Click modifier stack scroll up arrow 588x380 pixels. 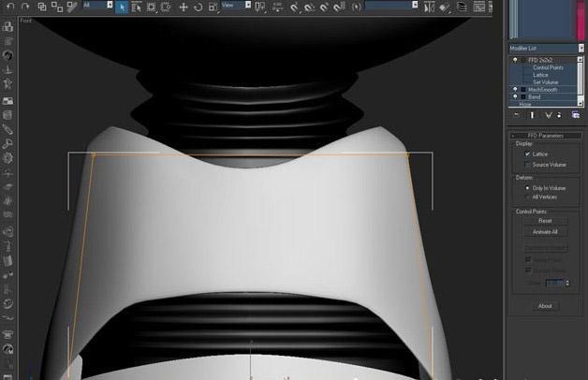[x=581, y=59]
